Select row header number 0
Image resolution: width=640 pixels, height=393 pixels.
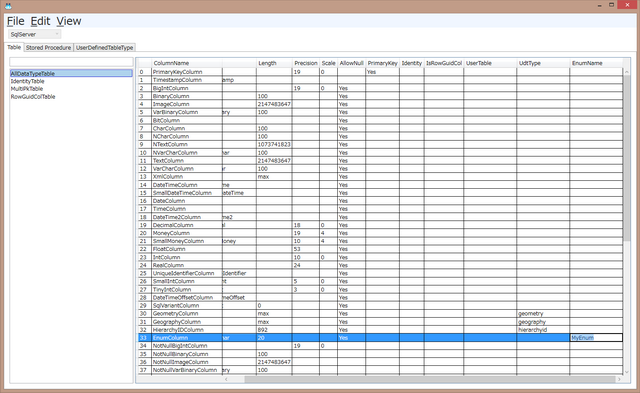click(x=144, y=72)
